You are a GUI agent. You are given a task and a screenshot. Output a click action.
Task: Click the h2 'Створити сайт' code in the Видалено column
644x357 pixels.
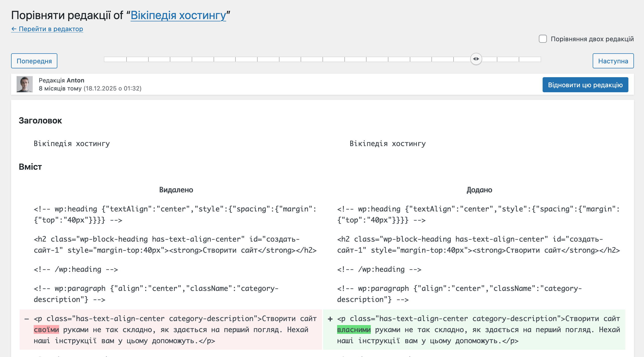(175, 245)
